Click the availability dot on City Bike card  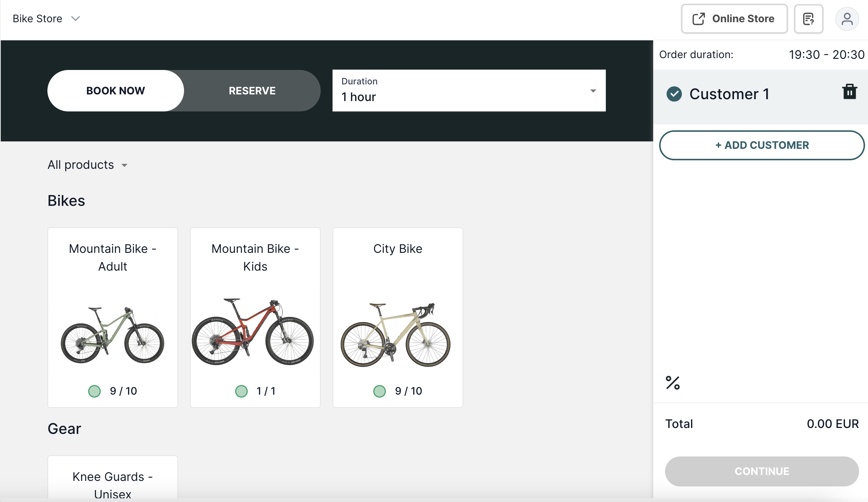coord(379,391)
